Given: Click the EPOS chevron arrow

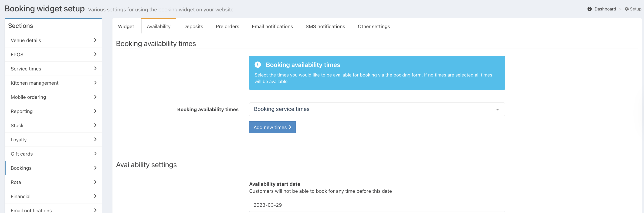Looking at the screenshot, I should tap(95, 54).
